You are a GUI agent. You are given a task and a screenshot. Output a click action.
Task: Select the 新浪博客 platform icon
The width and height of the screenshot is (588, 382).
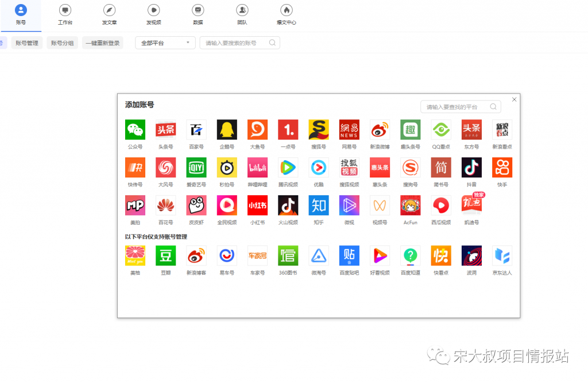pyautogui.click(x=196, y=256)
